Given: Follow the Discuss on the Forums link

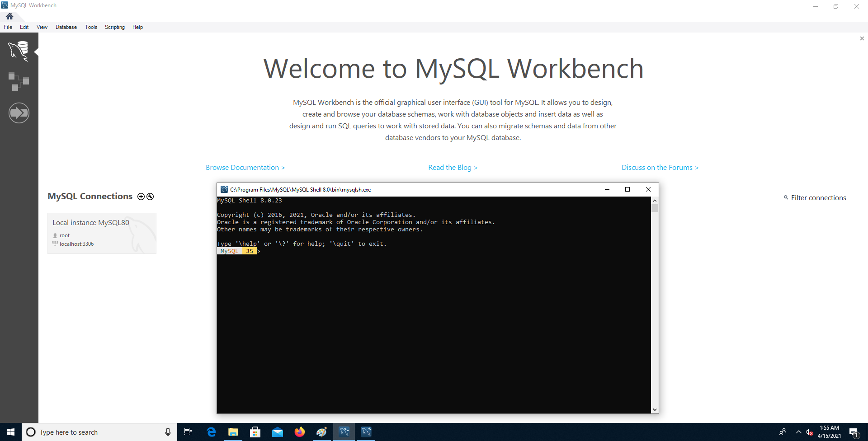Looking at the screenshot, I should tap(660, 168).
